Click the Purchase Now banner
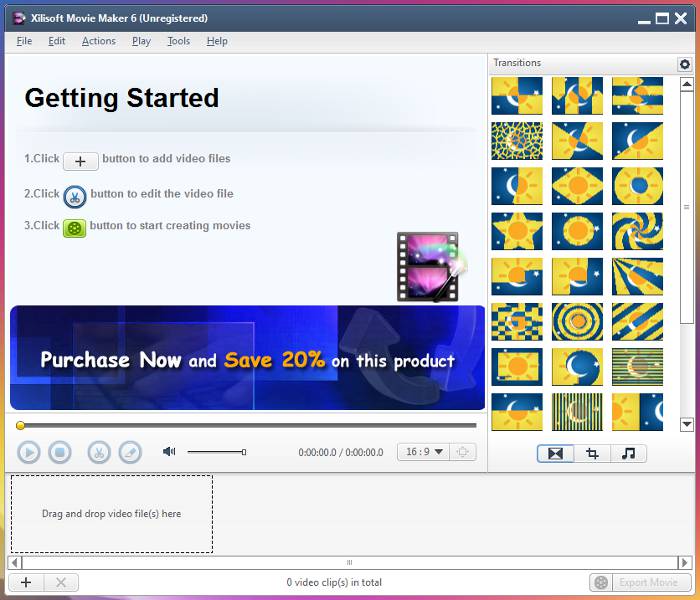 tap(247, 359)
